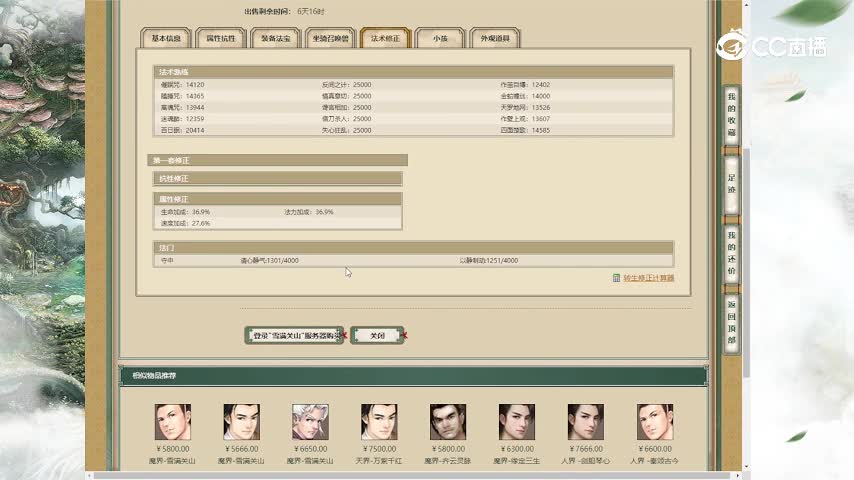Click the calculator icon beside 转生修正计算器
854x480 pixels.
(616, 278)
